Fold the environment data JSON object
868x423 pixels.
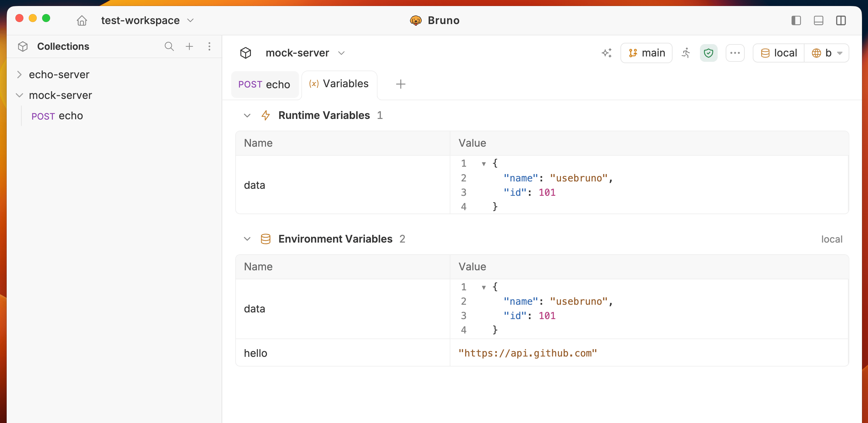(483, 287)
